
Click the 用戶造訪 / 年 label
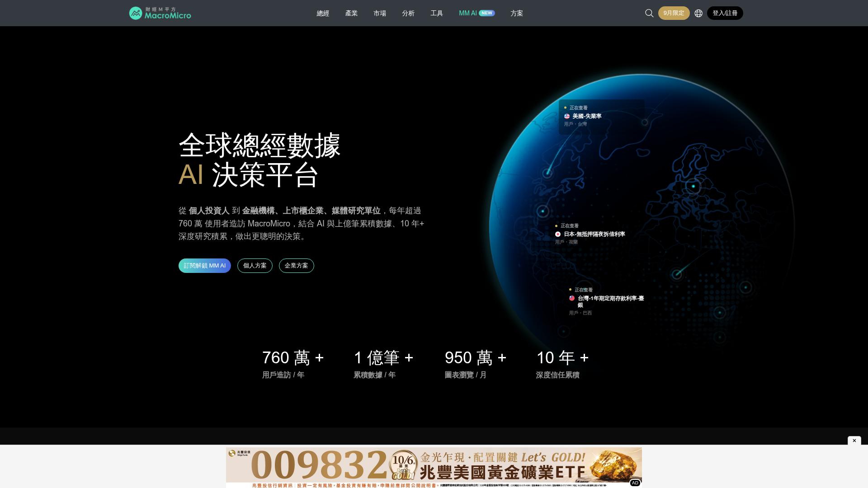(283, 375)
